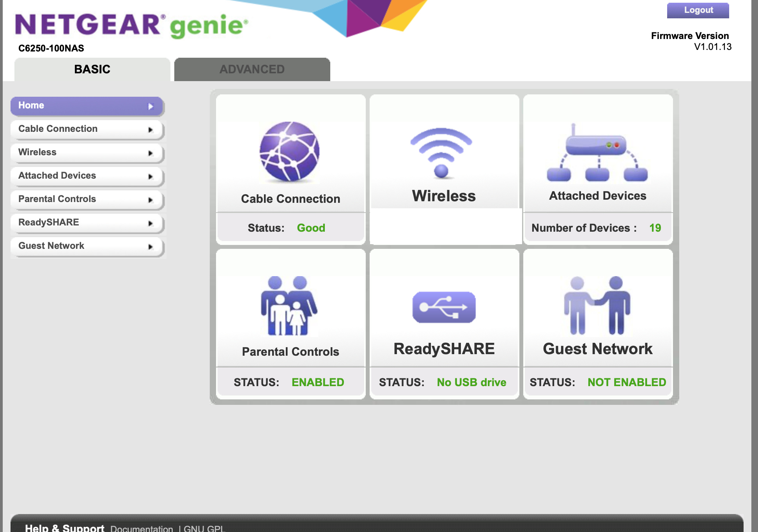The image size is (758, 532).
Task: Click the ENABLED parental controls status
Action: click(x=318, y=382)
